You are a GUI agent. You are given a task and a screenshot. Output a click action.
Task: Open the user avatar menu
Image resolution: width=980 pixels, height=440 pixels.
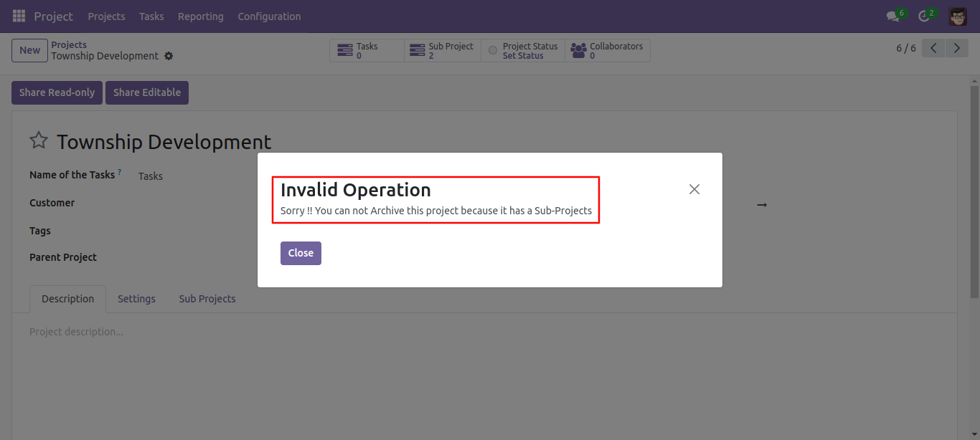(957, 16)
